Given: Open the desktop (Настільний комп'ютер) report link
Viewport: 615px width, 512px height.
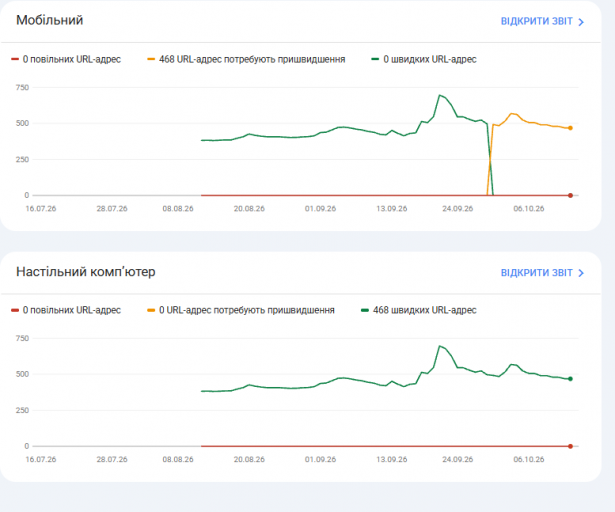Looking at the screenshot, I should tap(542, 273).
